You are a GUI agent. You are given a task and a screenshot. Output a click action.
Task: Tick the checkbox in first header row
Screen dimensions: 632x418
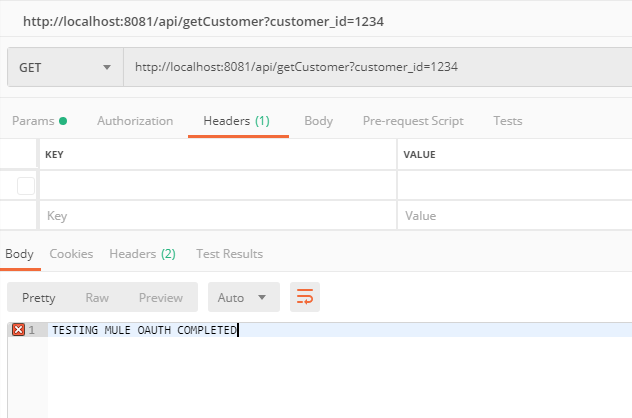[x=26, y=185]
